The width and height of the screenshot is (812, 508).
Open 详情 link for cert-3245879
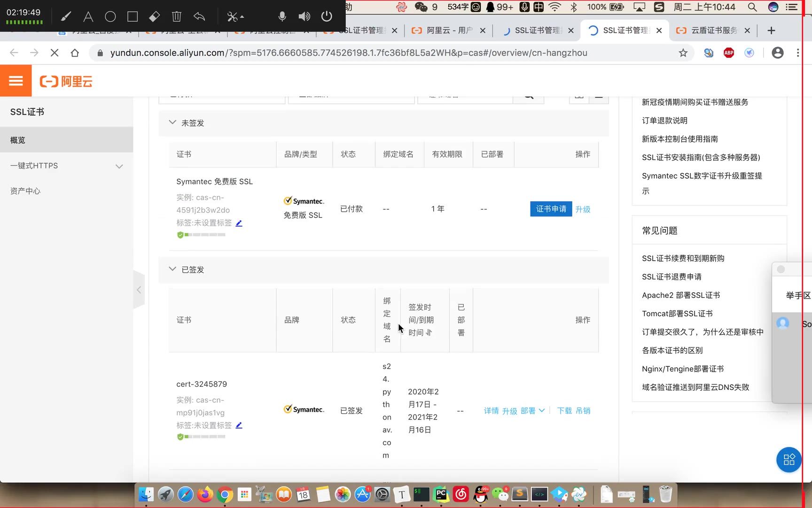pyautogui.click(x=491, y=411)
